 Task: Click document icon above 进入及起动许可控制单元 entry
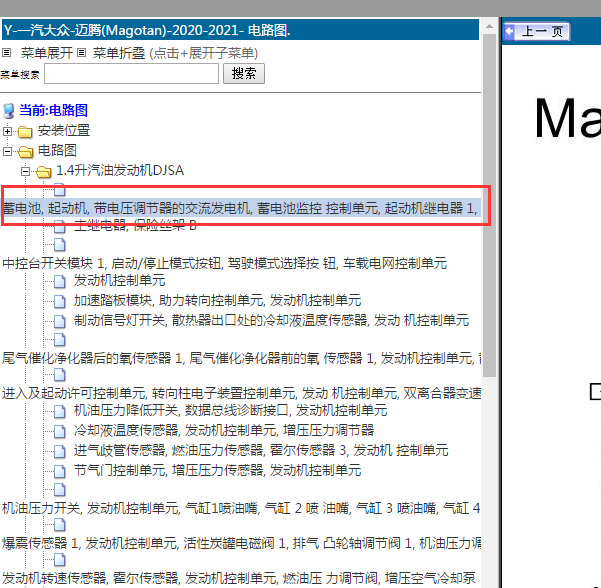coord(59,375)
